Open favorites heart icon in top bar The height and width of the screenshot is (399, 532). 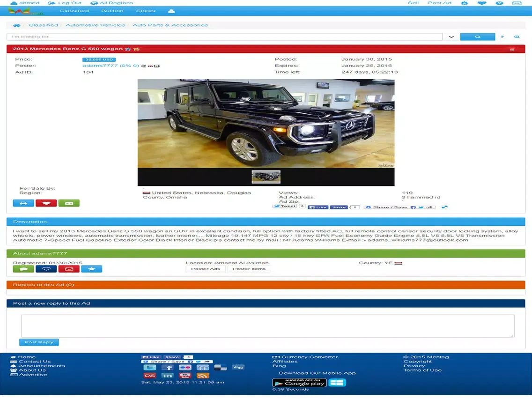tap(482, 3)
